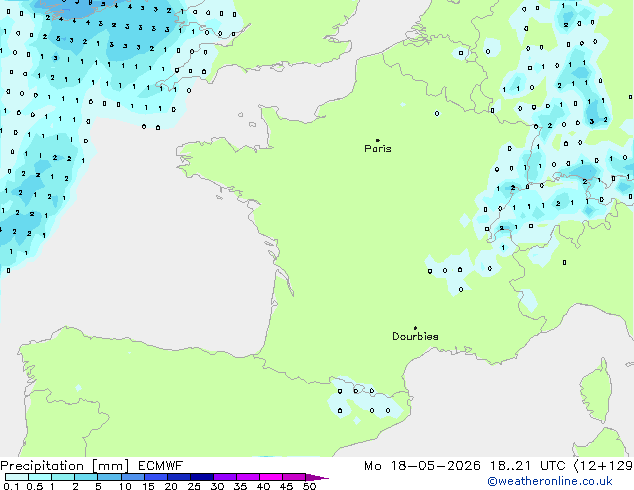634x490 pixels.
Task: Click the 20 legend value
Action: click(x=171, y=486)
